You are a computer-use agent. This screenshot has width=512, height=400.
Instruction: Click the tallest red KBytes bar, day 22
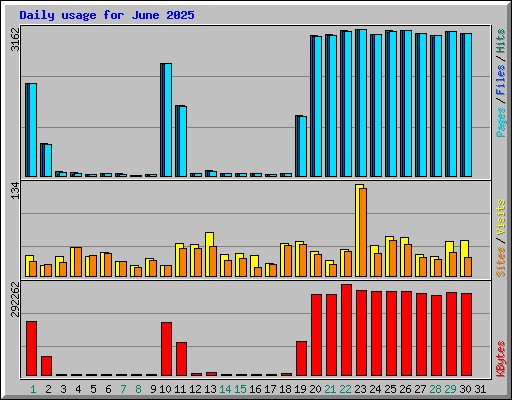[x=346, y=330]
